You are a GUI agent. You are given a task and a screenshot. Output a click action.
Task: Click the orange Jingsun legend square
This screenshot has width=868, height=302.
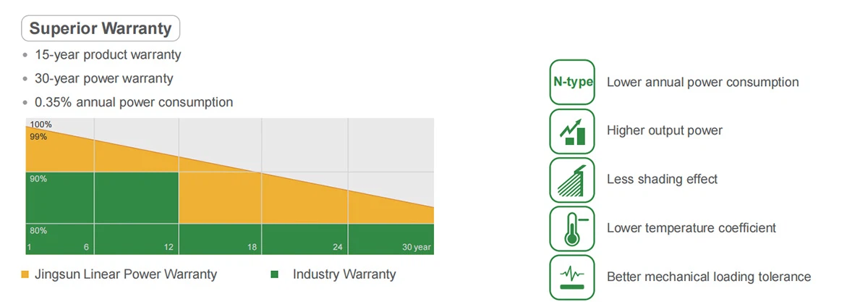pyautogui.click(x=26, y=275)
